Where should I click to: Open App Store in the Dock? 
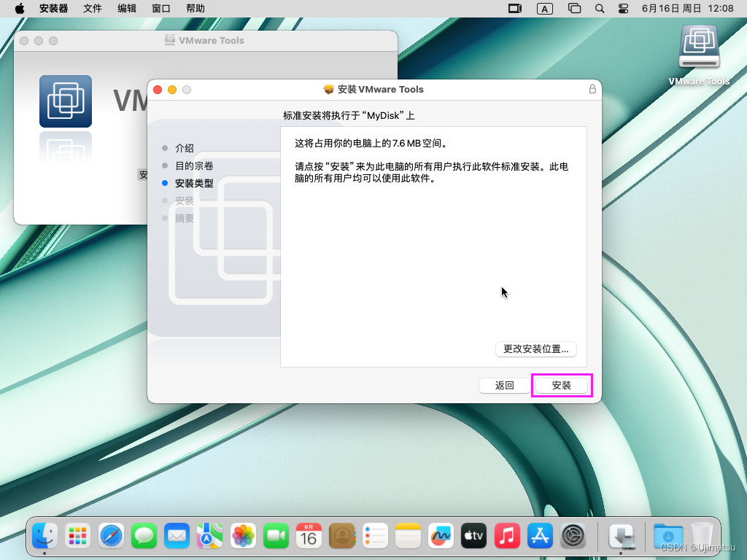pyautogui.click(x=540, y=536)
